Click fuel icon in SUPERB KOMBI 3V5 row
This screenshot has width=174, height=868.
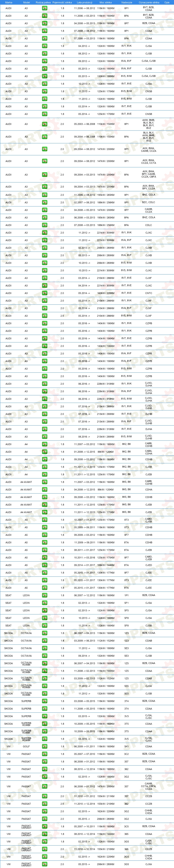tap(45, 739)
